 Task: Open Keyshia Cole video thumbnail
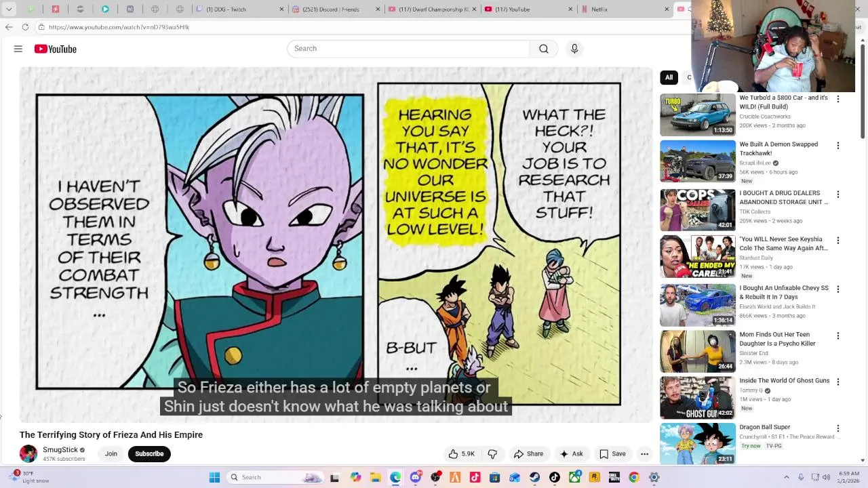tap(698, 256)
